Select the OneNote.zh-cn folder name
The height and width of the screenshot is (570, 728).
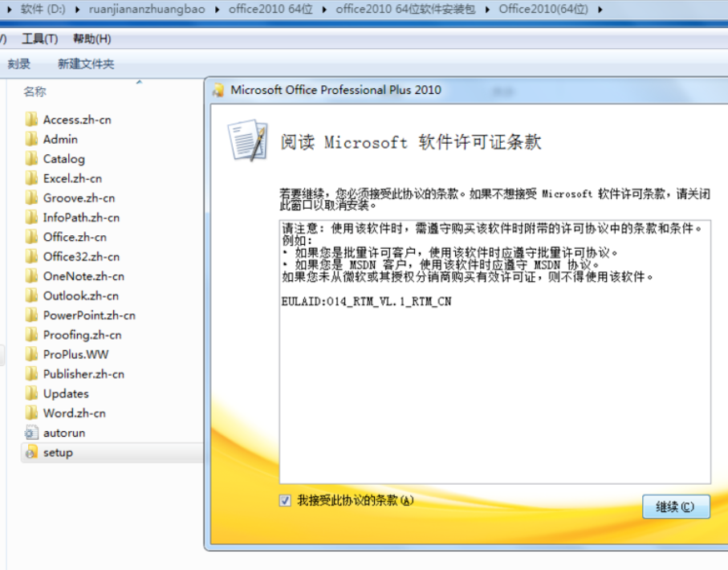pos(83,276)
